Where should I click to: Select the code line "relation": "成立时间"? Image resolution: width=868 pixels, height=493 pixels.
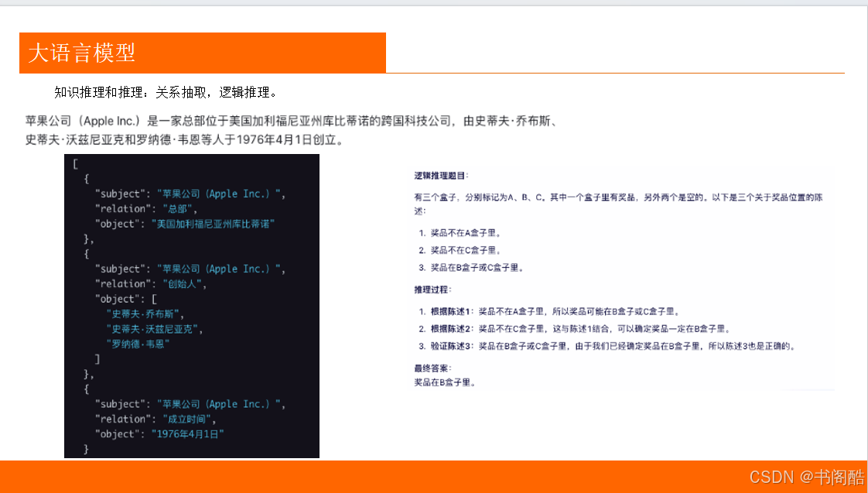(155, 419)
